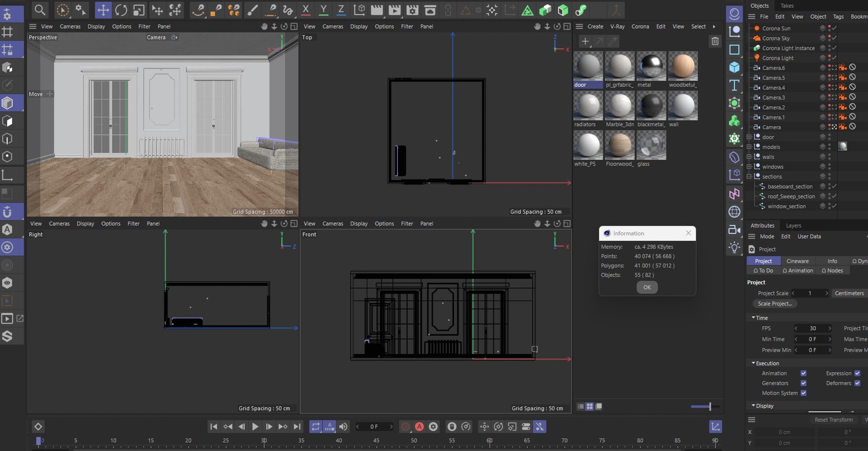Enable the Animation checkbox
This screenshot has width=868, height=451.
pos(803,374)
